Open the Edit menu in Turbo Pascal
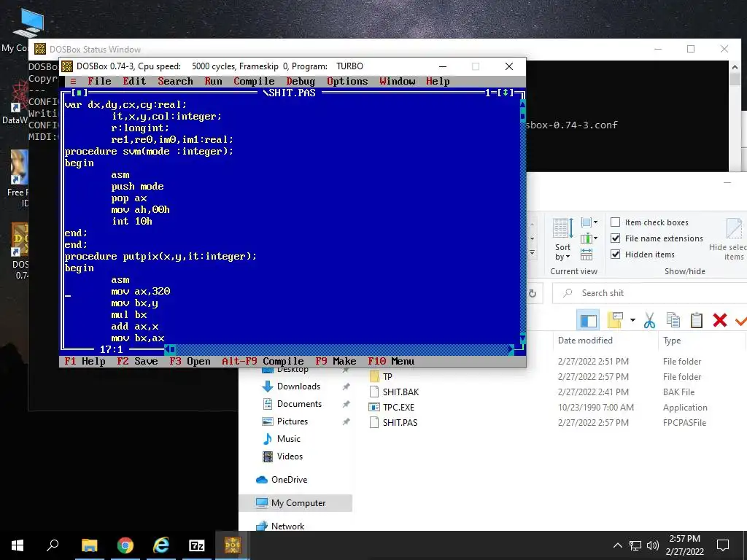Viewport: 747px width, 560px height. pyautogui.click(x=134, y=82)
